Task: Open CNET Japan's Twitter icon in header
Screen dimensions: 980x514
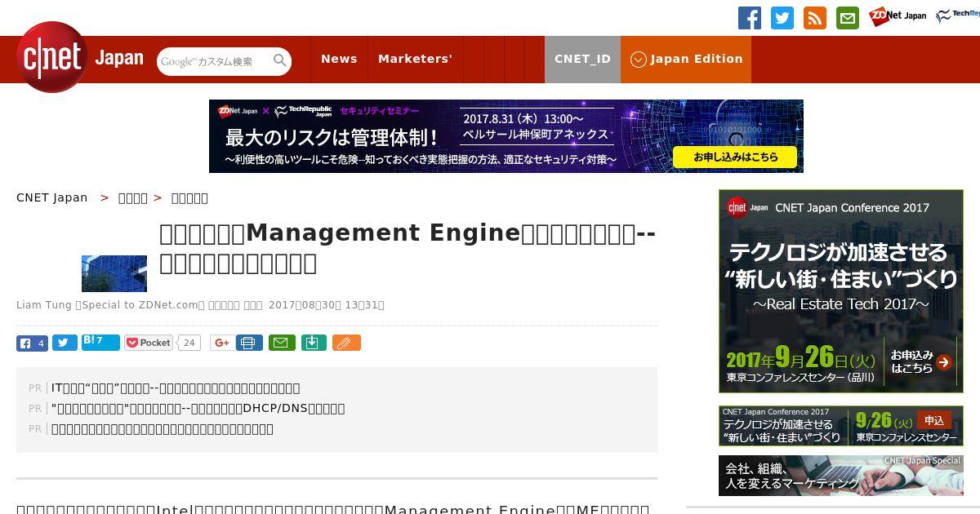Action: click(x=782, y=18)
